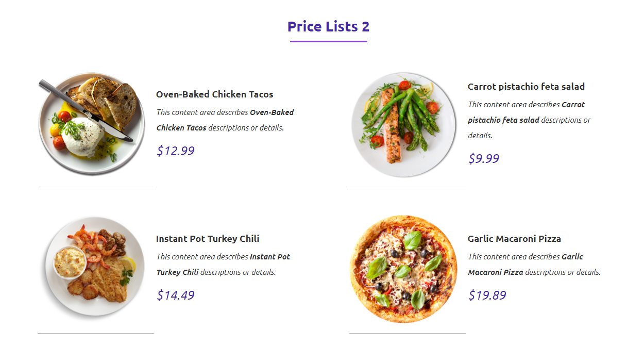Click the purple underline beneath Price Lists 2
This screenshot has height=361, width=644.
(x=329, y=41)
